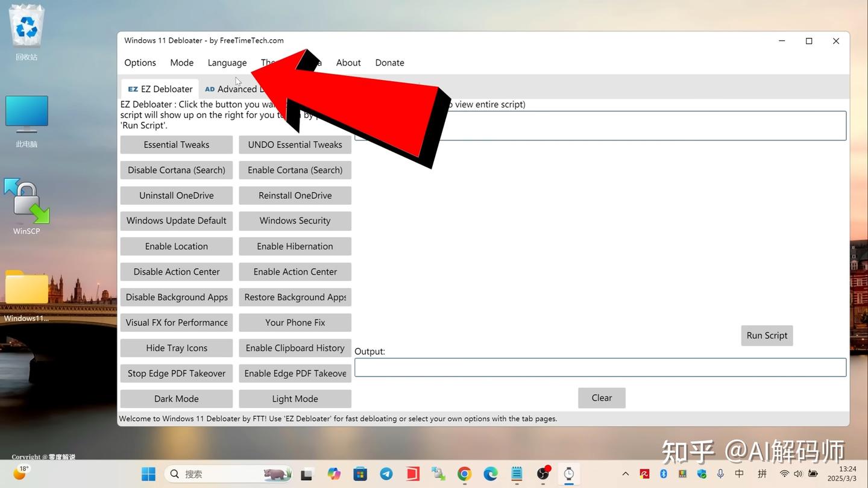Open the Donate menu item

click(389, 63)
